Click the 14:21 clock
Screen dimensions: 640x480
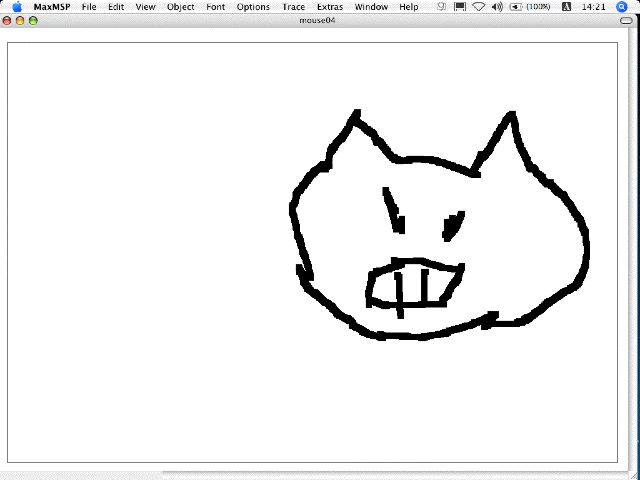[x=593, y=7]
